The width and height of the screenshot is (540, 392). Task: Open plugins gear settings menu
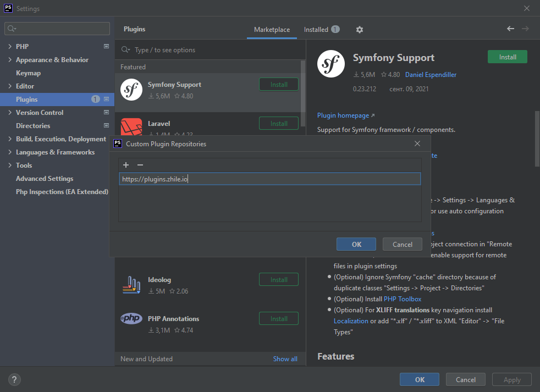point(360,30)
